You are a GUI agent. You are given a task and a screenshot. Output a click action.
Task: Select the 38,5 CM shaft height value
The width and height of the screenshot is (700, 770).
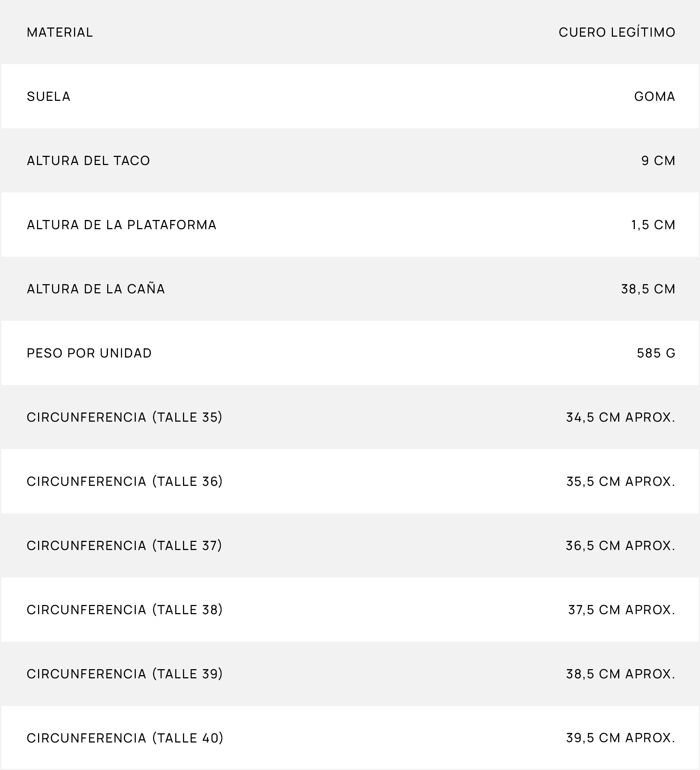[x=649, y=289]
